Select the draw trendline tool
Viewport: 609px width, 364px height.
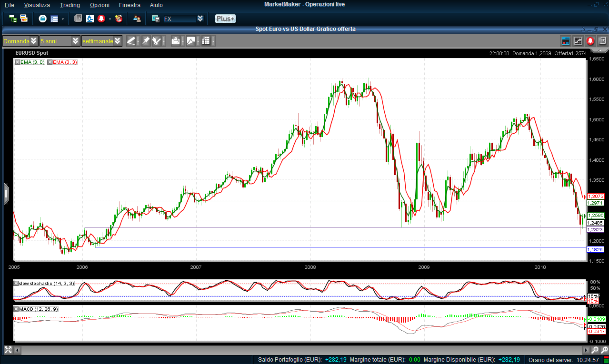pos(131,41)
